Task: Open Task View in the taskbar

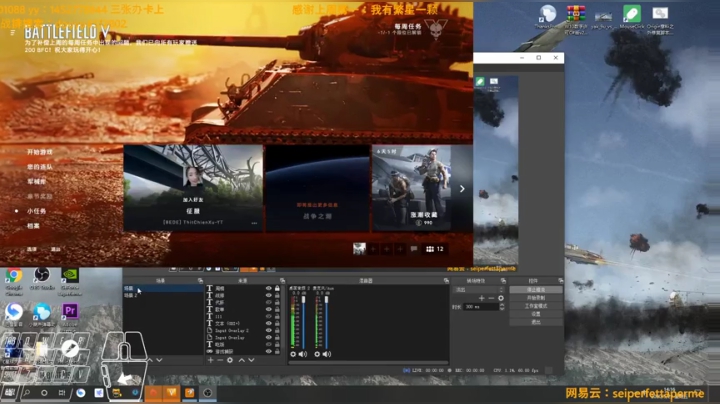Action: 62,393
